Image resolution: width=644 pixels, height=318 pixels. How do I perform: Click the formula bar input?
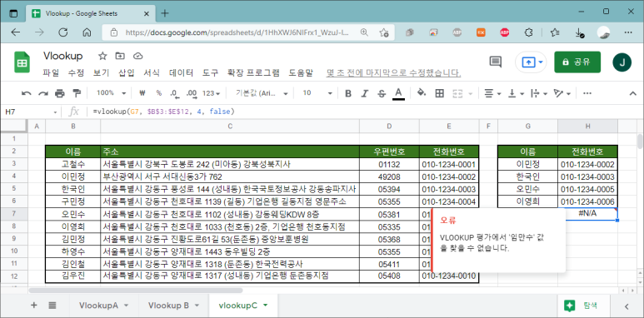[x=362, y=112]
